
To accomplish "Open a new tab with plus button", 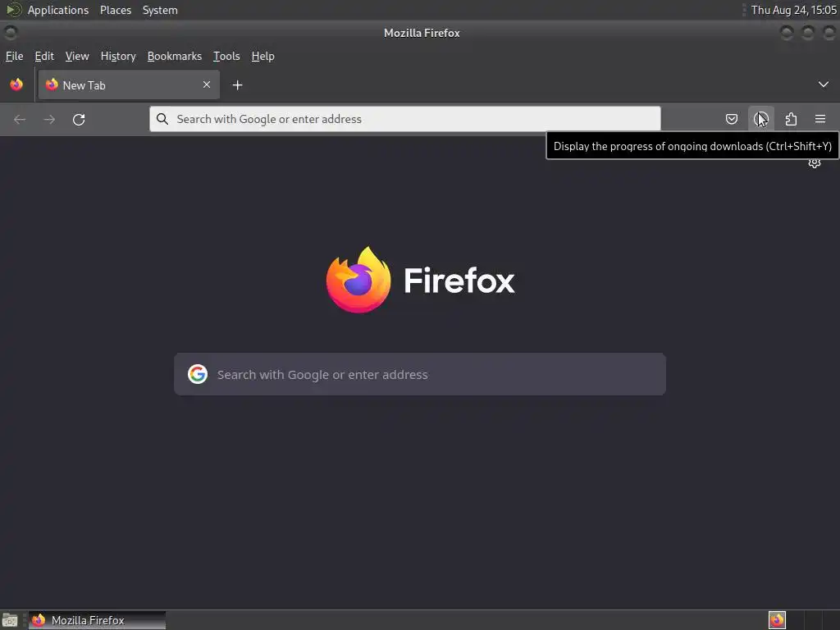I will [237, 85].
